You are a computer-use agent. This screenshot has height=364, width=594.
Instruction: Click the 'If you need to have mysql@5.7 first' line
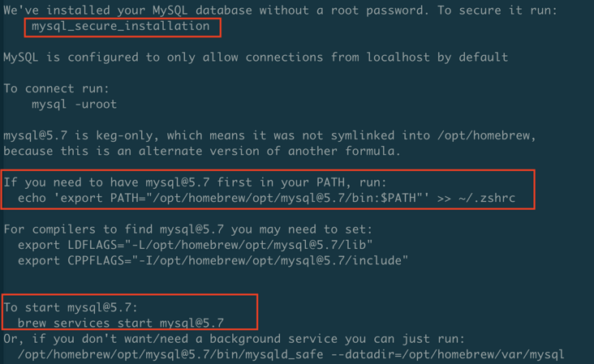pyautogui.click(x=195, y=182)
